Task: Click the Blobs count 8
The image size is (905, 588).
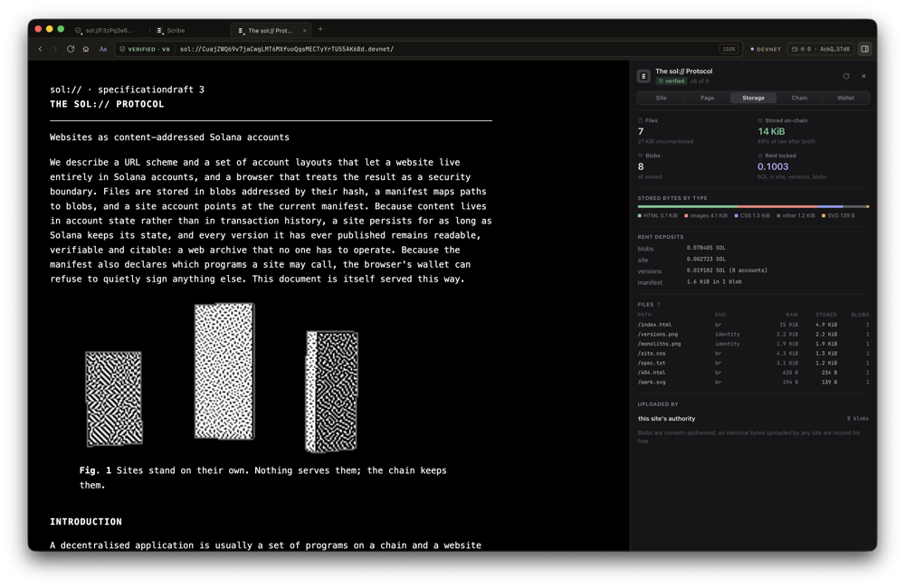Action: [x=641, y=166]
